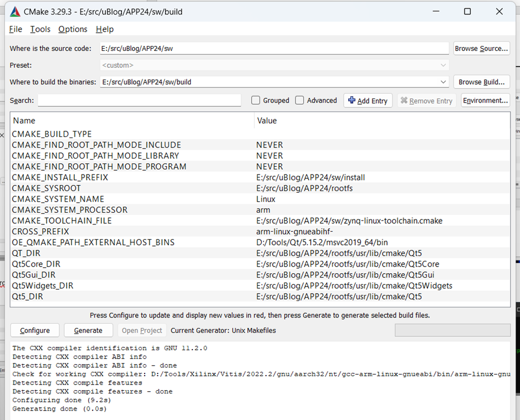Click the arm value of CMAKE_SYSTEM_PROCESSOR
520x420 pixels.
tap(263, 210)
